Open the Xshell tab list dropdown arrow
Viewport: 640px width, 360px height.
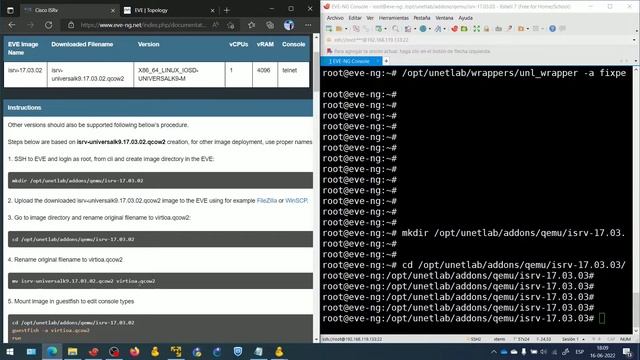click(x=636, y=61)
